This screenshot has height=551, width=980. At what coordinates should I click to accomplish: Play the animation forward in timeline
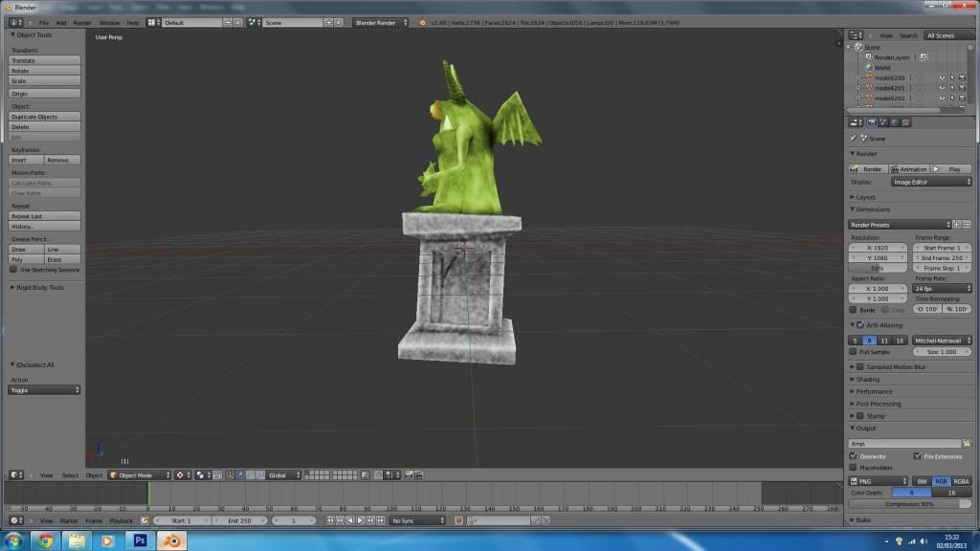tap(360, 520)
